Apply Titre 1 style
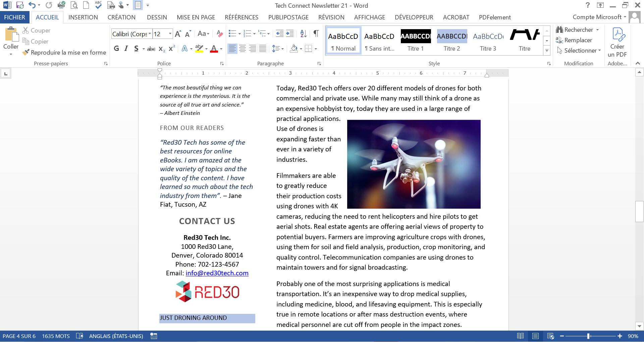 pyautogui.click(x=416, y=41)
